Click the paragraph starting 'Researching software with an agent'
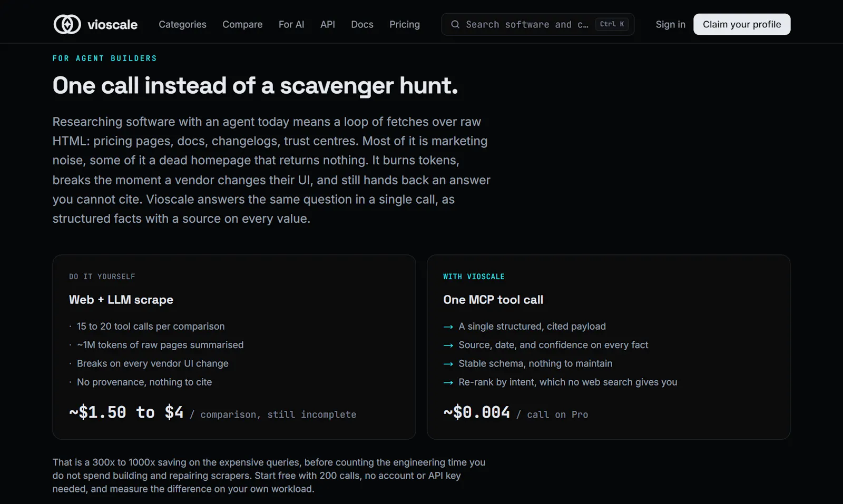843x504 pixels. [271, 170]
